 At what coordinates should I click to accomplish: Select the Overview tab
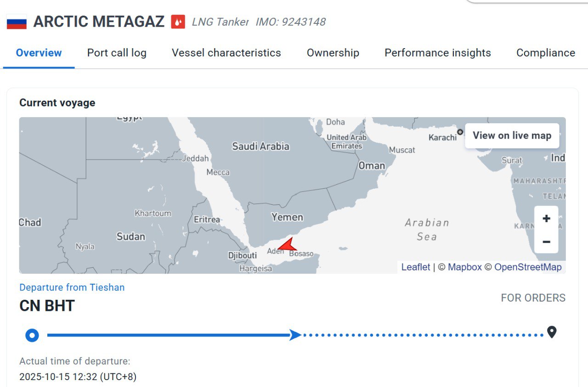(x=39, y=53)
